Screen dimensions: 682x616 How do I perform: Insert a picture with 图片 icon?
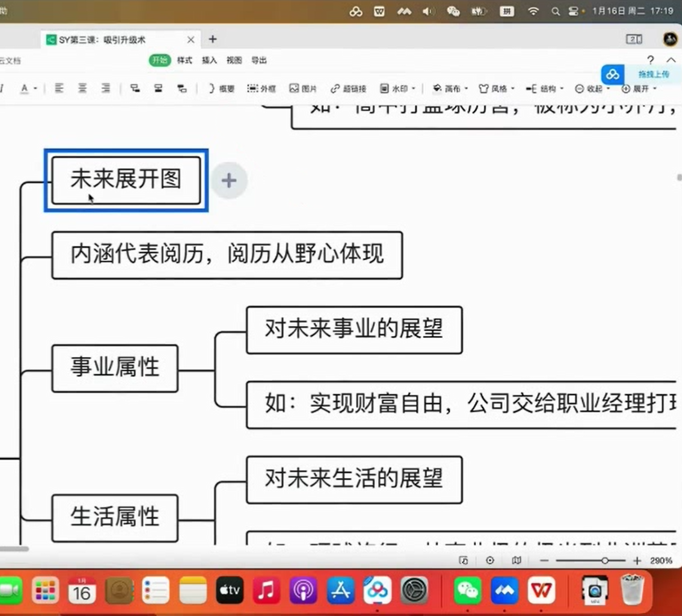click(x=303, y=89)
